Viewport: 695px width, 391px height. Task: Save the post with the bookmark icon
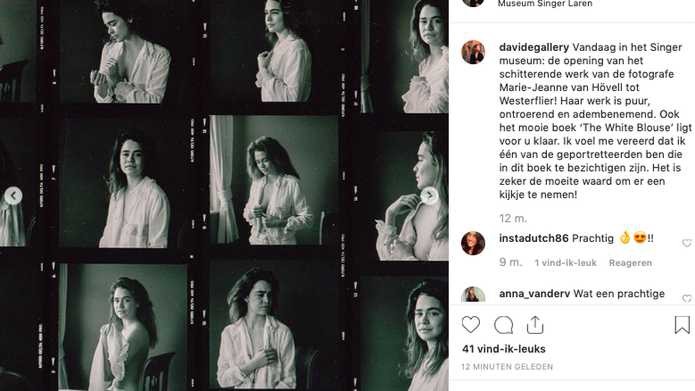pos(682,325)
